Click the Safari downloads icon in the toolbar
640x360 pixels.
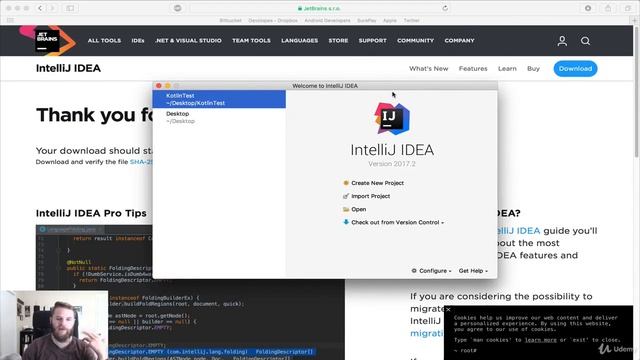pyautogui.click(x=588, y=8)
